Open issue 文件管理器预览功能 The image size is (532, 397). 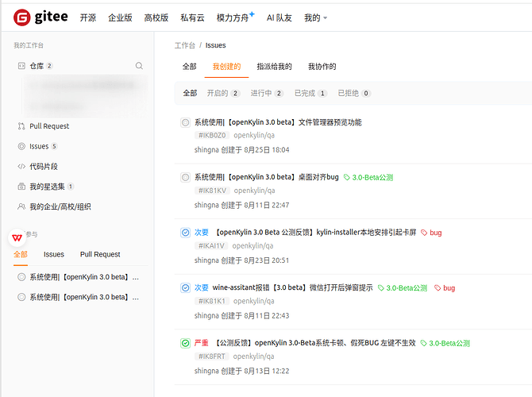pyautogui.click(x=278, y=122)
